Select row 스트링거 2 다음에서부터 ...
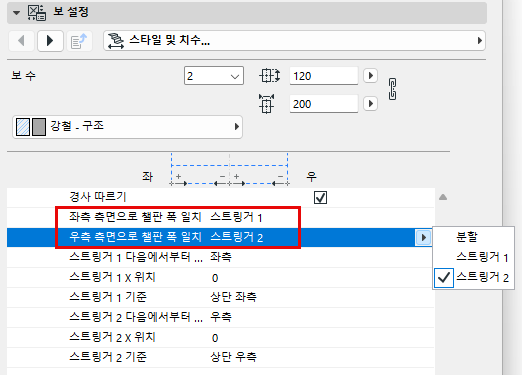The width and height of the screenshot is (522, 375). coord(221,317)
